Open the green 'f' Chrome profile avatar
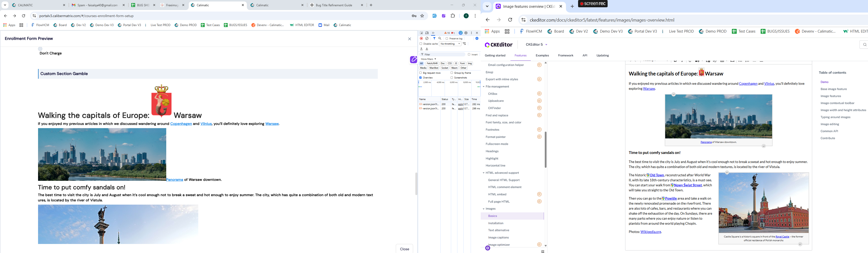This screenshot has width=868, height=253. click(466, 16)
